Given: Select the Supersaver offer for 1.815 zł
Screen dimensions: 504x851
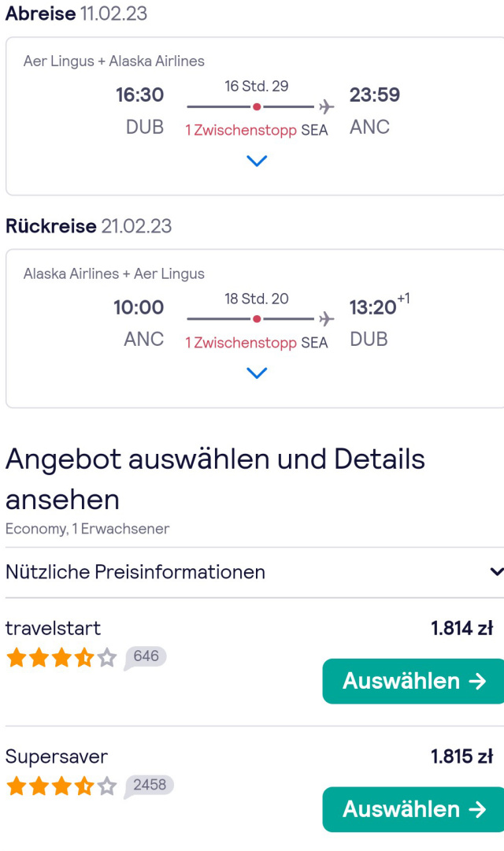Looking at the screenshot, I should 413,809.
